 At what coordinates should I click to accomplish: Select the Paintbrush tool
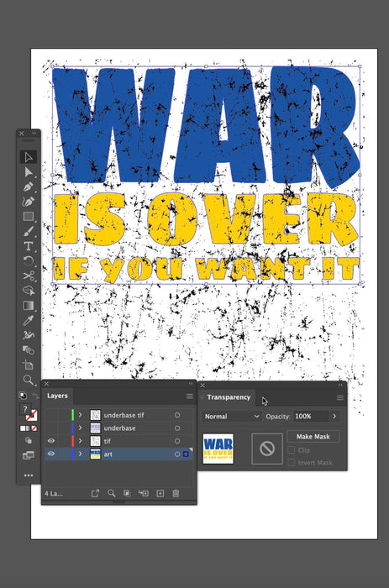28,231
